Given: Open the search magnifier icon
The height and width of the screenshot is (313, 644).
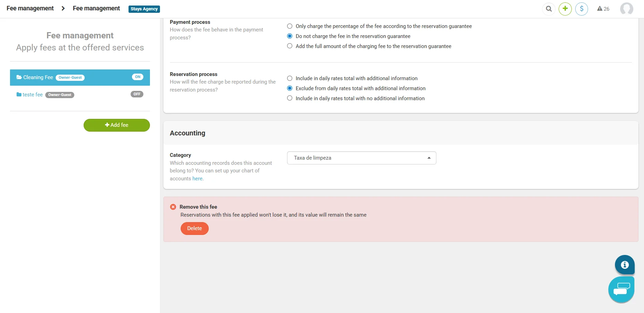Looking at the screenshot, I should pos(549,9).
